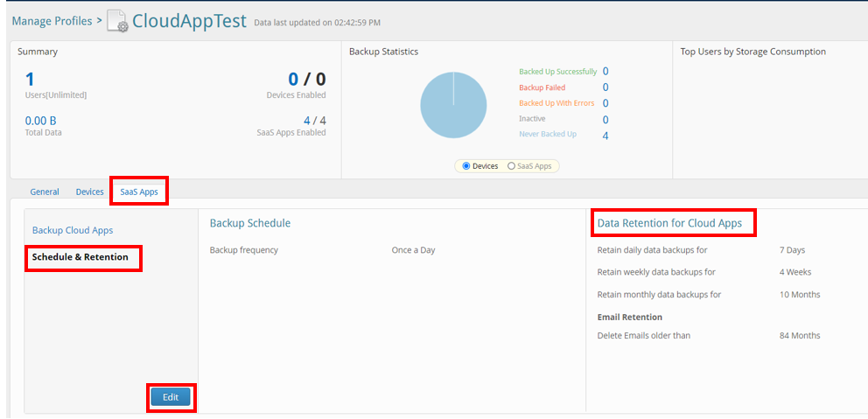Select the SaaS Apps radio button
This screenshot has width=868, height=419.
[x=512, y=166]
